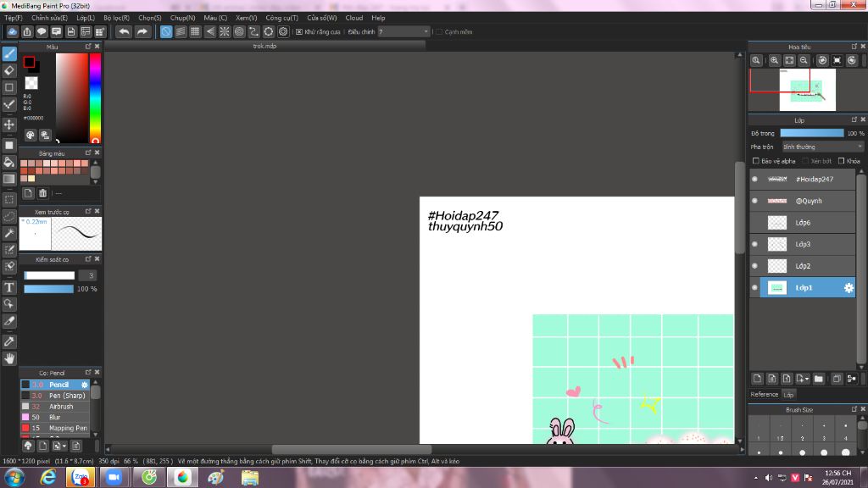The image size is (868, 488).
Task: Zoom in using Navigator magnifier plus
Action: [775, 60]
